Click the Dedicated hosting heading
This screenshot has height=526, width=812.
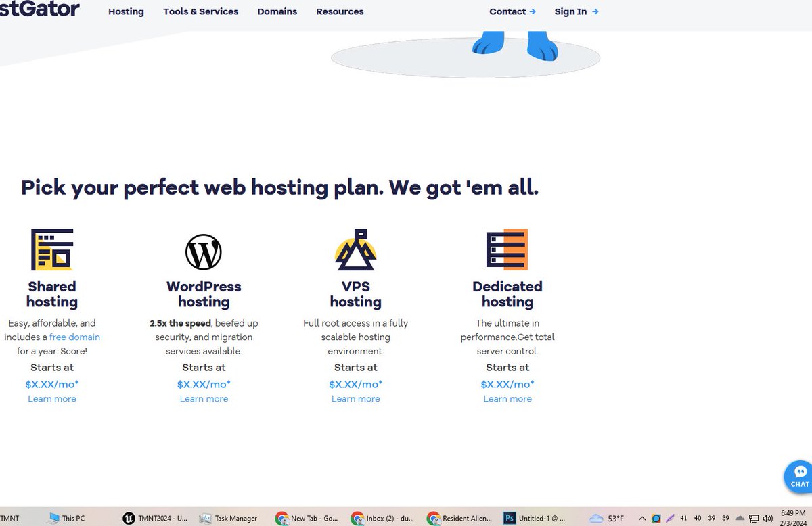507,294
